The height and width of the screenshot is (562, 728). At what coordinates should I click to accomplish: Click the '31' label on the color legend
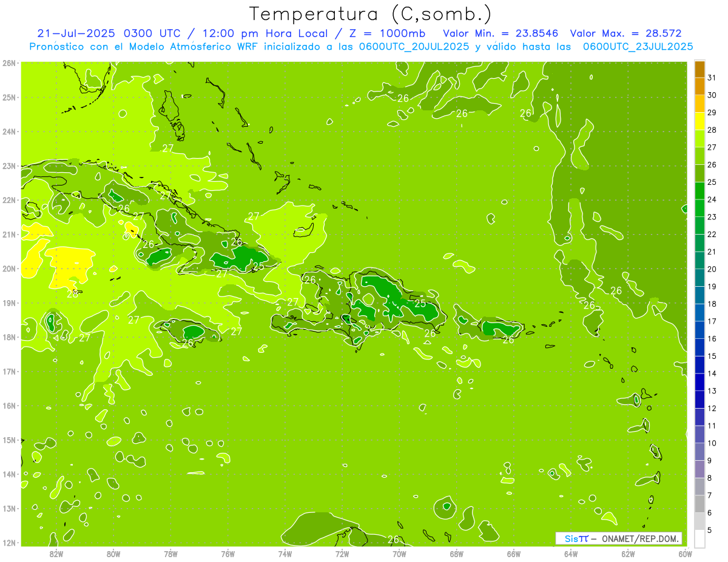click(x=712, y=78)
